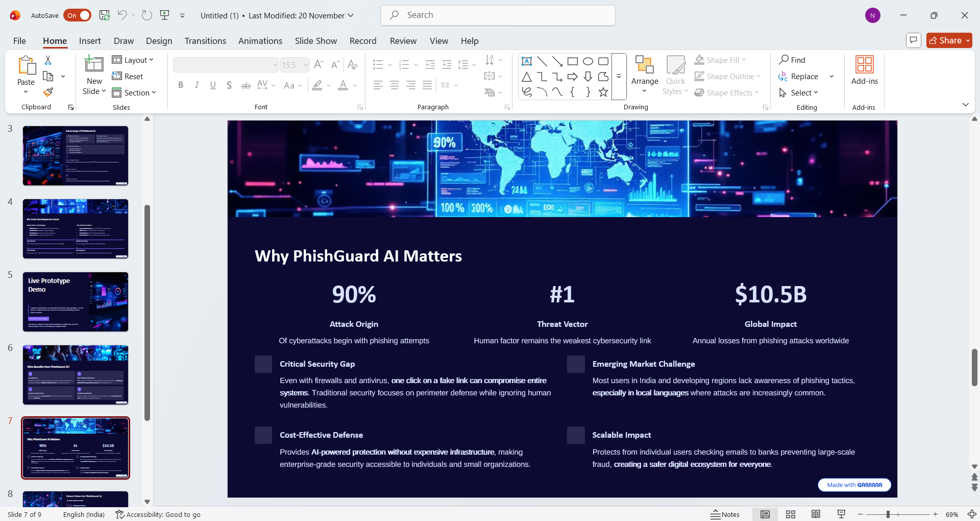
Task: Collapse the ribbon chevron
Action: click(x=965, y=105)
